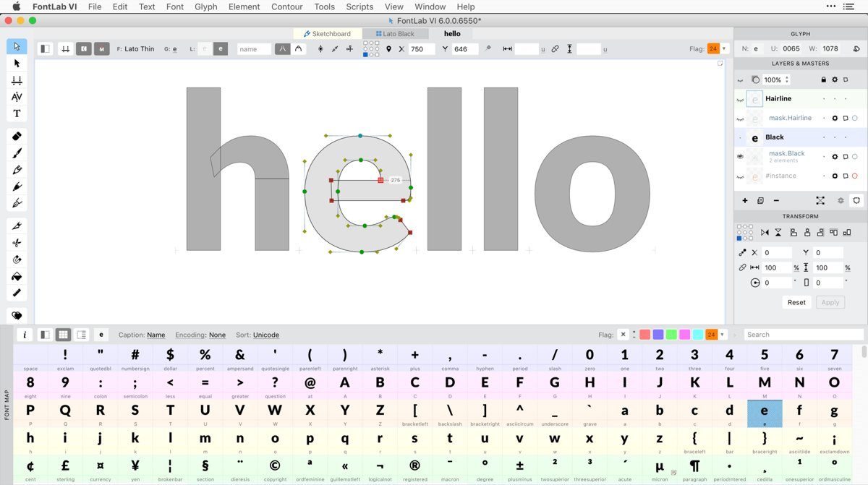Open the Scripts menu
Image resolution: width=868 pixels, height=485 pixels.
point(359,7)
